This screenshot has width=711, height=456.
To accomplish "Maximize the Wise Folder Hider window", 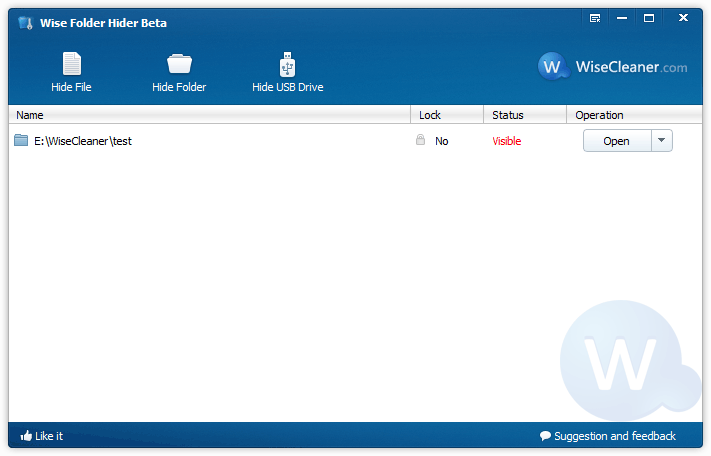I will tap(649, 18).
